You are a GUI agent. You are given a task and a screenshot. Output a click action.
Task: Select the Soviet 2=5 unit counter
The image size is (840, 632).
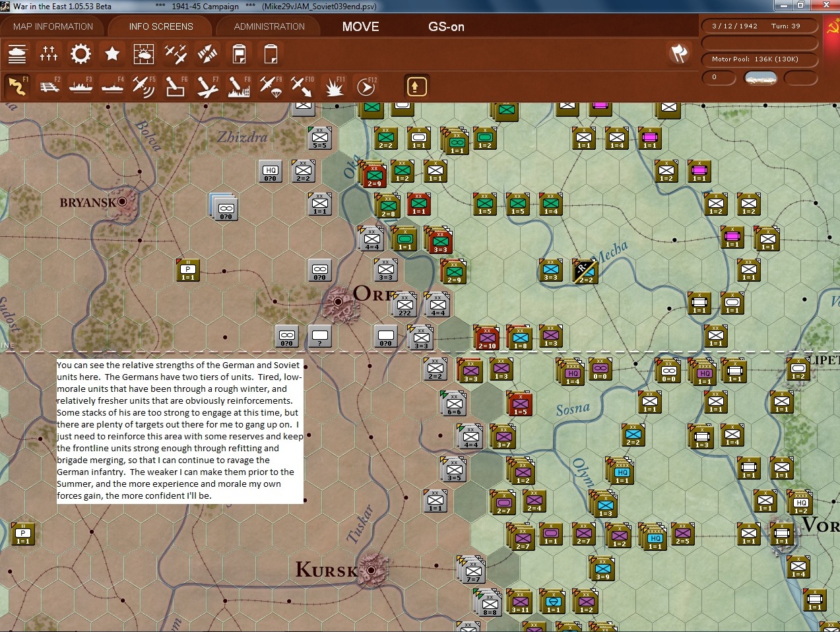(x=682, y=534)
